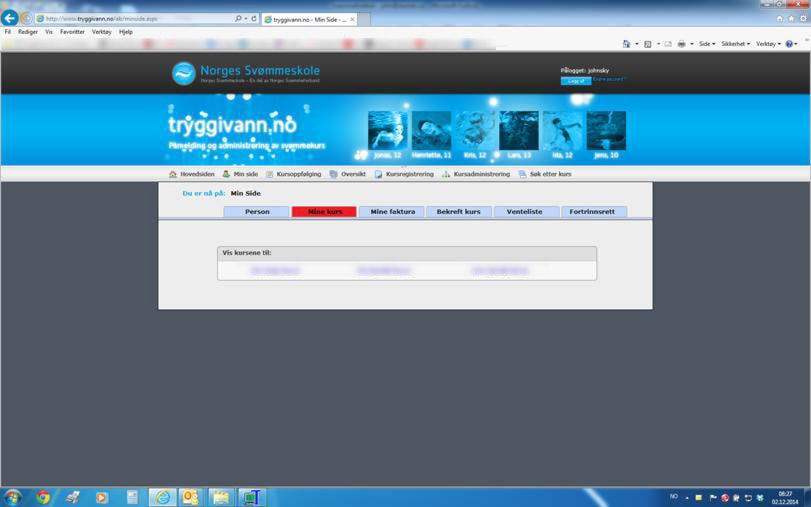Open the Verktøy menu in menu bar

point(101,32)
